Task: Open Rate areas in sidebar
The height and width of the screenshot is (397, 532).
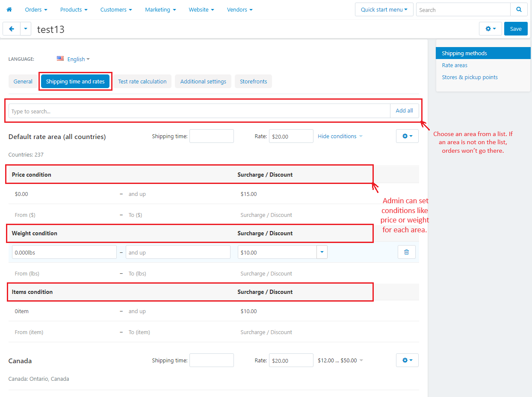Action: (455, 65)
